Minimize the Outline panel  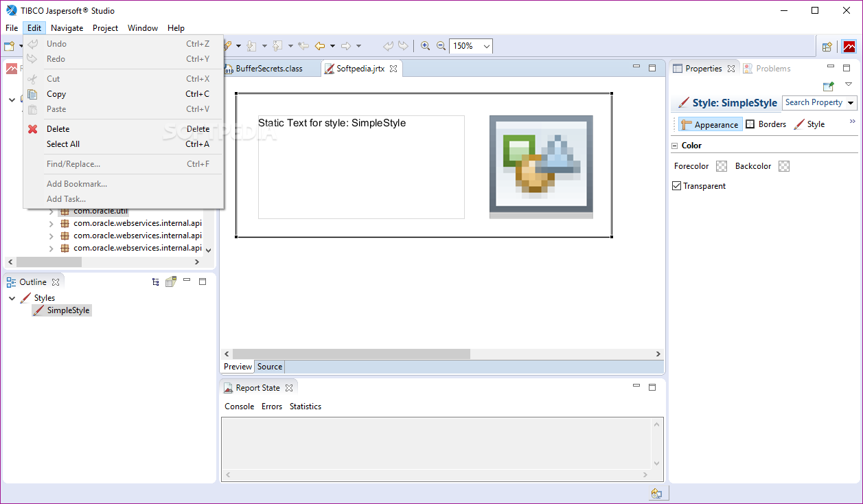point(187,280)
